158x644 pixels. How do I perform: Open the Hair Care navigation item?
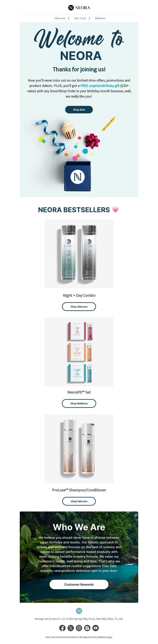[x=80, y=18]
